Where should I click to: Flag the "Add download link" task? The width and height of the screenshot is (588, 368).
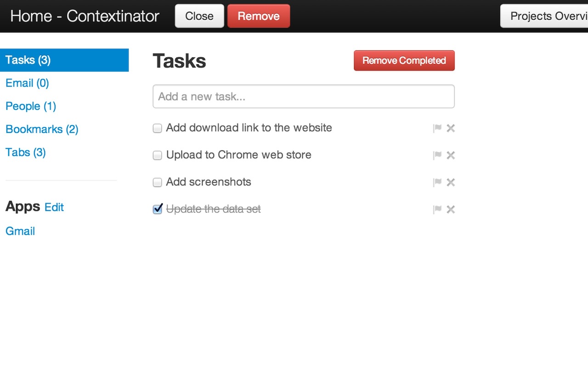(437, 128)
